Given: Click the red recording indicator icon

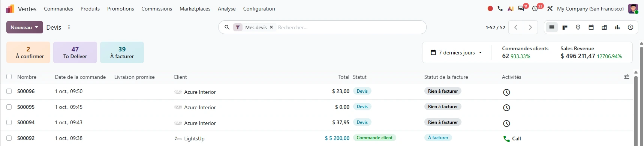Looking at the screenshot, I should pos(490,9).
